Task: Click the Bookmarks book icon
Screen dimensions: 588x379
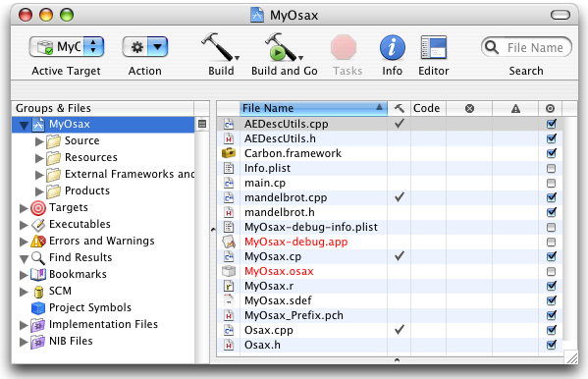Action: click(x=38, y=274)
